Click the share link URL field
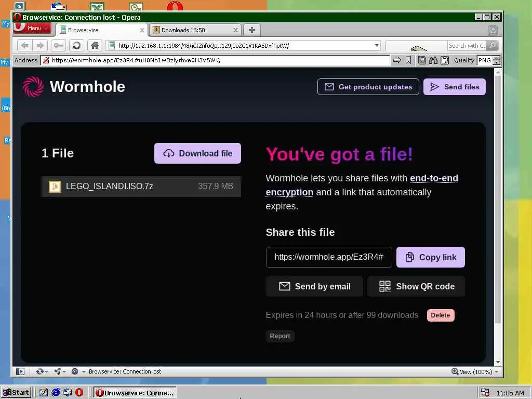Screen dimensions: 532x399 (329, 257)
